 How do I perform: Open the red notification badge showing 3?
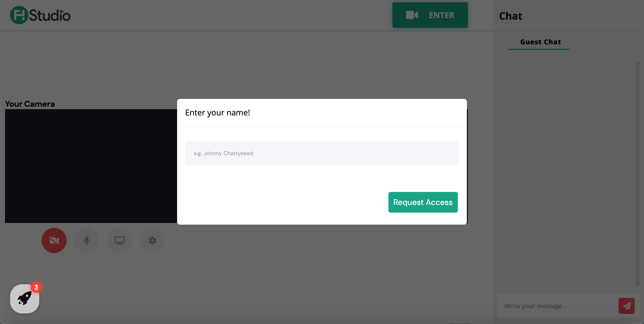[36, 287]
